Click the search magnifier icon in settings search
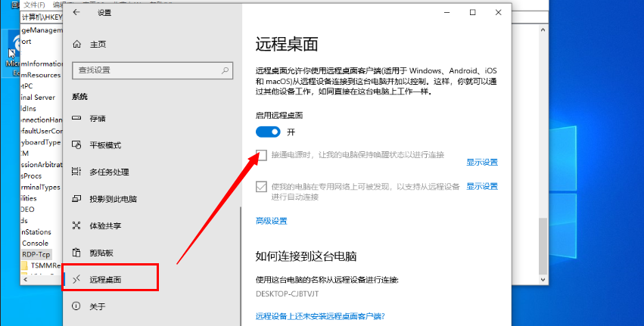644x326 pixels. coord(224,70)
